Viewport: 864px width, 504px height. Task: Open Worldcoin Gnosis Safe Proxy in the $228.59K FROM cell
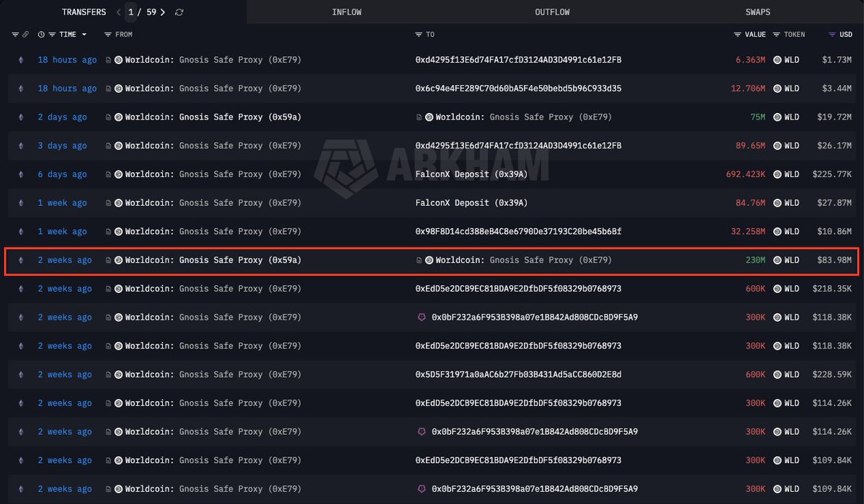pyautogui.click(x=213, y=374)
